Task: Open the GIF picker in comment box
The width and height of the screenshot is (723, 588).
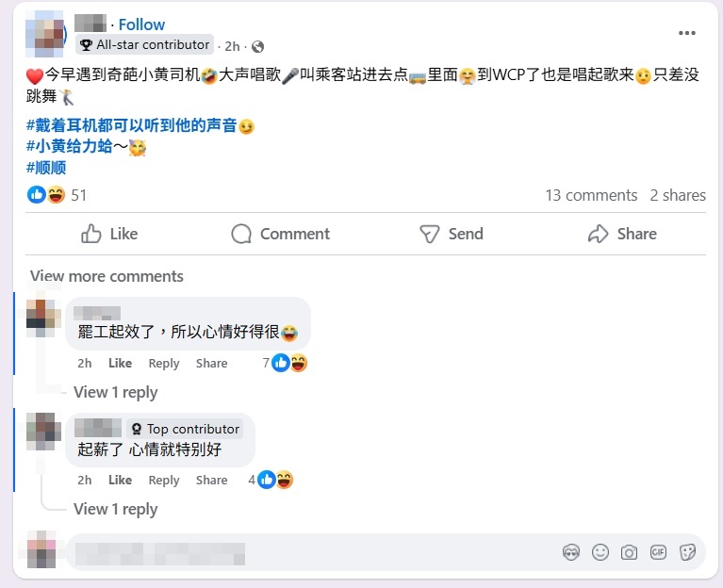Action: point(658,552)
